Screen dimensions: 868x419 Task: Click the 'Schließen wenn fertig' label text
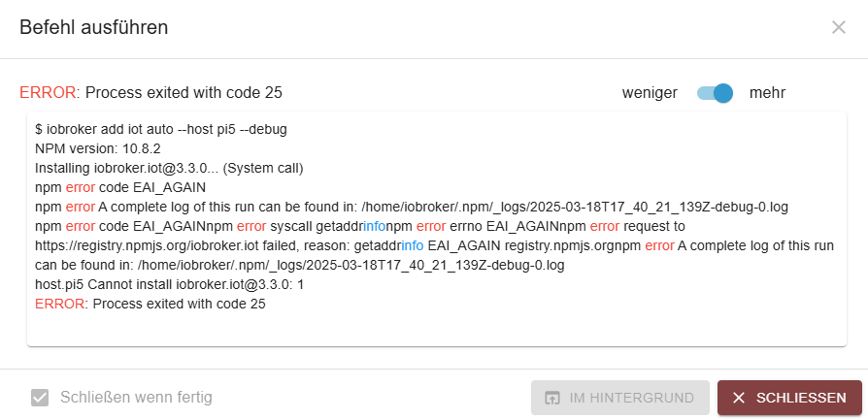tap(136, 398)
